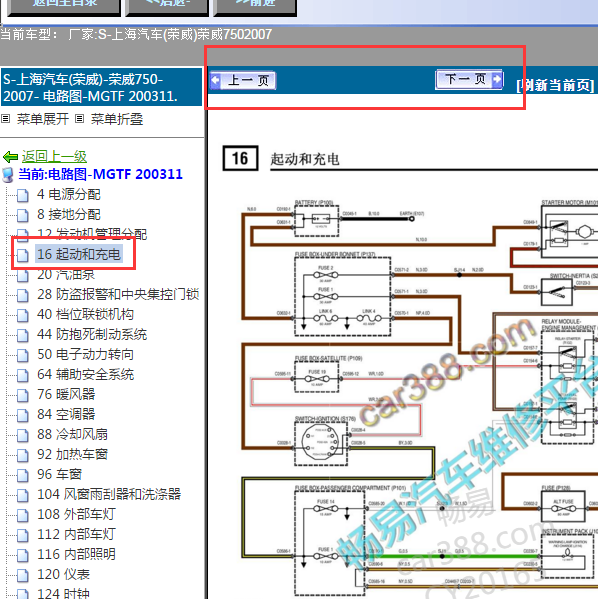Click page icon beside 44 防抱死制动系统

(x=23, y=335)
